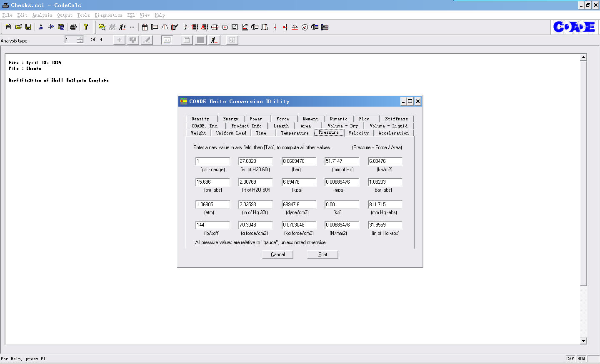Open the ESL menu
600x364 pixels.
click(x=131, y=15)
